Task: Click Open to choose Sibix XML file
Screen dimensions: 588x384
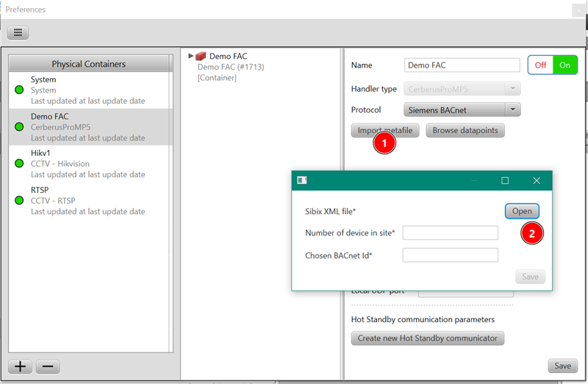Action: [522, 211]
